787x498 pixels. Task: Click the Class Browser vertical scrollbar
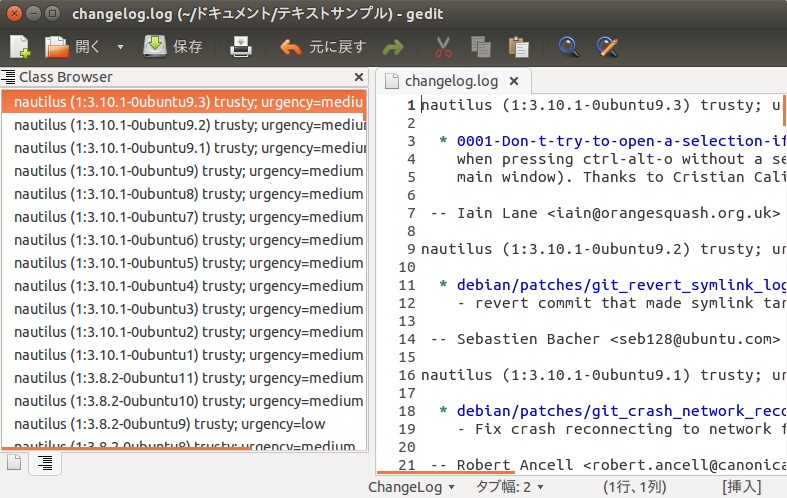(366, 104)
